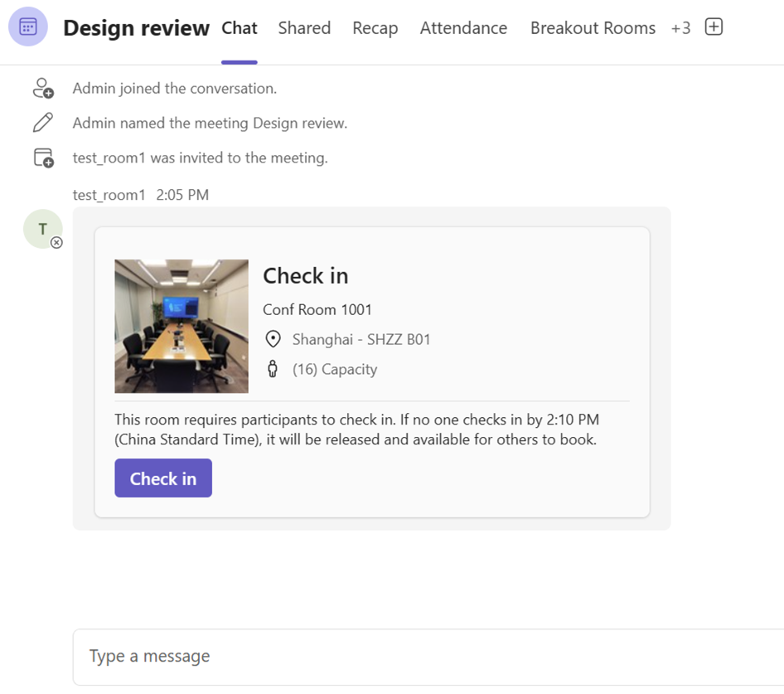Click the room check-in requirement description text
This screenshot has width=784, height=694.
tap(356, 430)
